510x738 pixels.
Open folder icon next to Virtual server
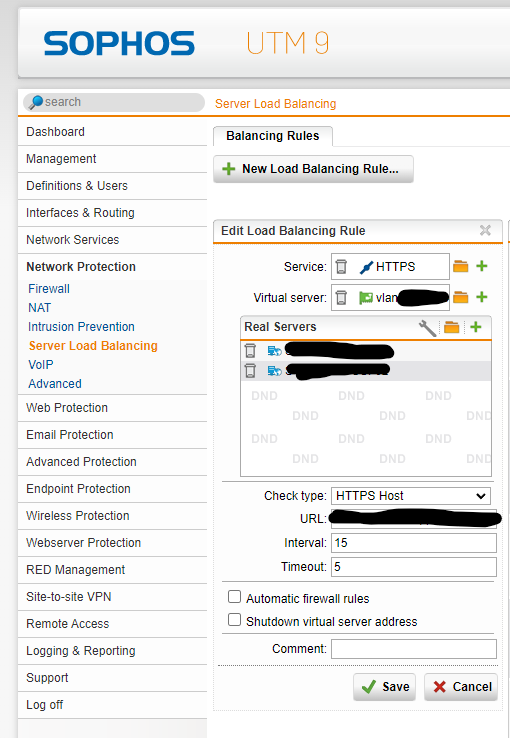461,297
